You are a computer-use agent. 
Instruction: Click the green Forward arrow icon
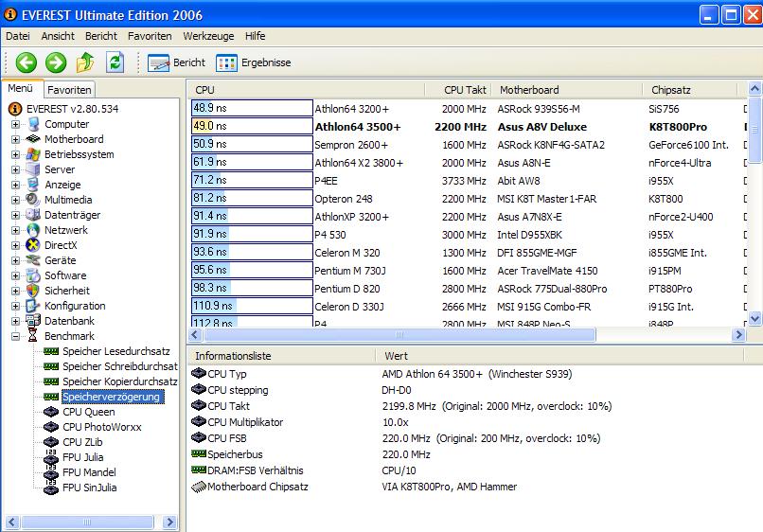(x=56, y=62)
